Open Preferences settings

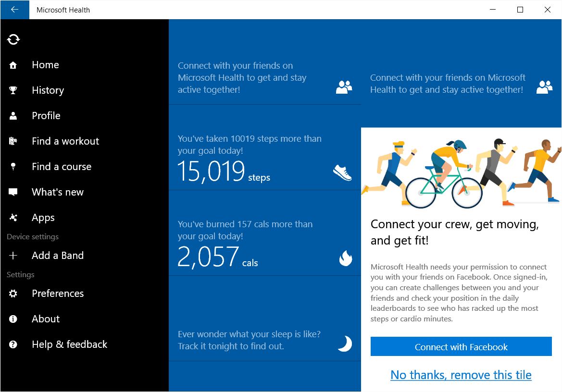pos(58,294)
